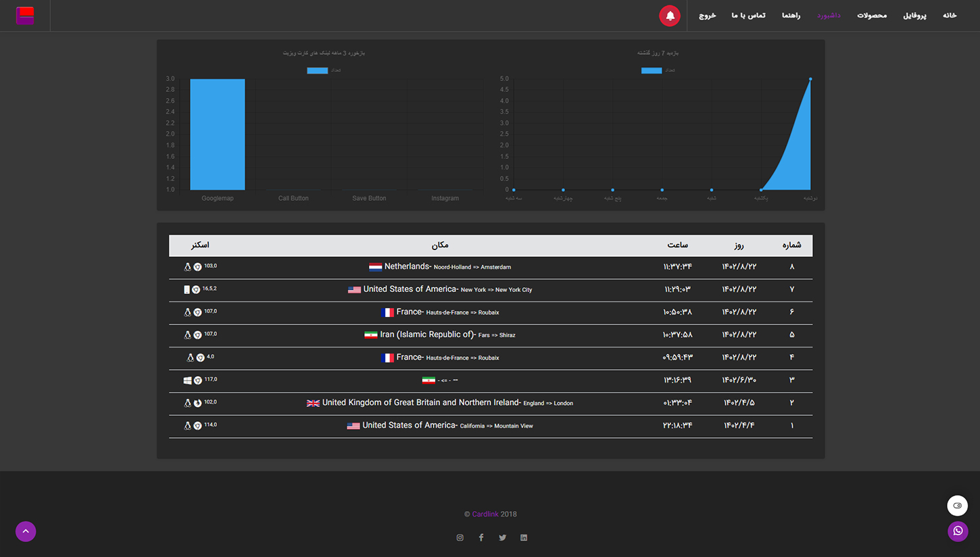Open the notifications bell
980x557 pixels.
coord(670,16)
